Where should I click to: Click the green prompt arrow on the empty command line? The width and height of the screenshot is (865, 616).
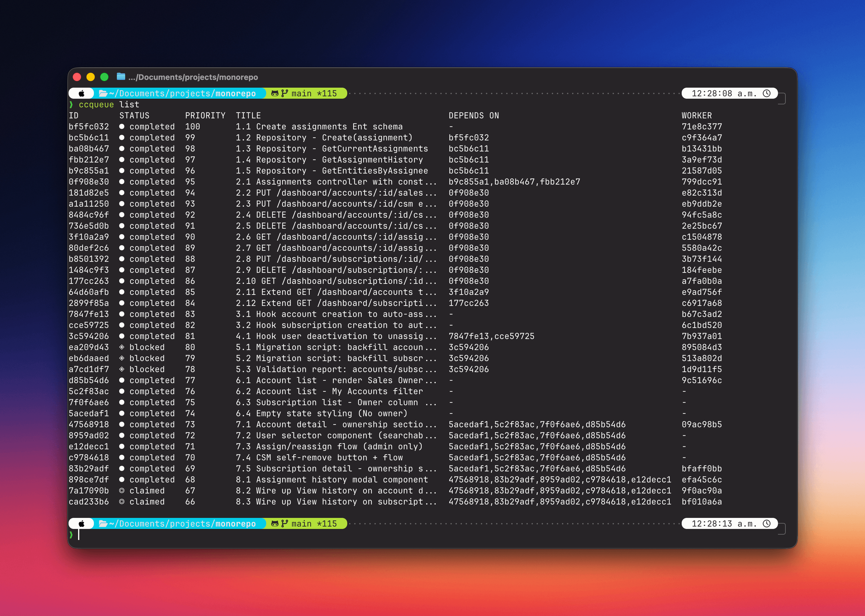(x=71, y=534)
